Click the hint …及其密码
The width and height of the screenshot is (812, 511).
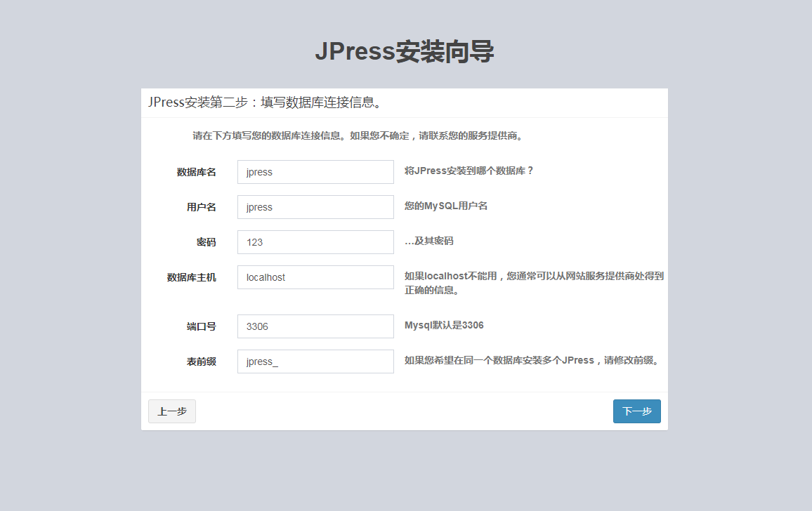pyautogui.click(x=428, y=241)
